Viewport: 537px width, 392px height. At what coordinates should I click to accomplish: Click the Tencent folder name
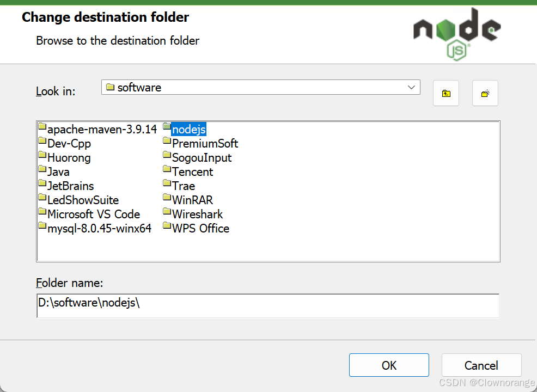click(x=192, y=172)
